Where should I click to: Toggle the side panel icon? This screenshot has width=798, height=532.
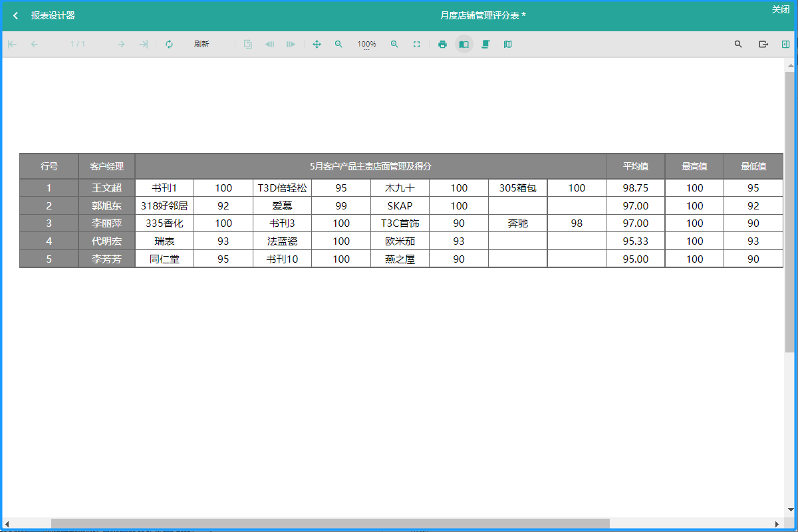coord(785,45)
